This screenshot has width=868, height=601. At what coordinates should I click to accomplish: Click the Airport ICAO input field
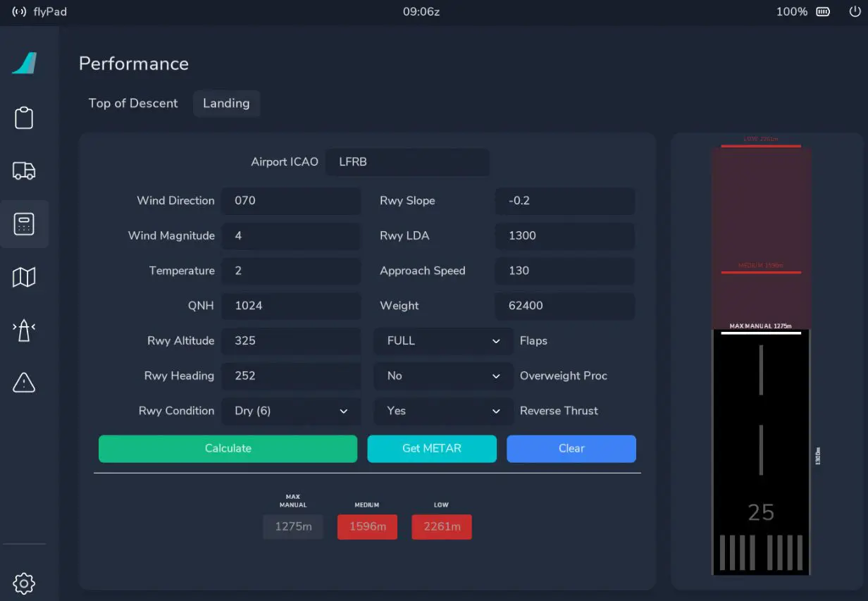tap(407, 162)
